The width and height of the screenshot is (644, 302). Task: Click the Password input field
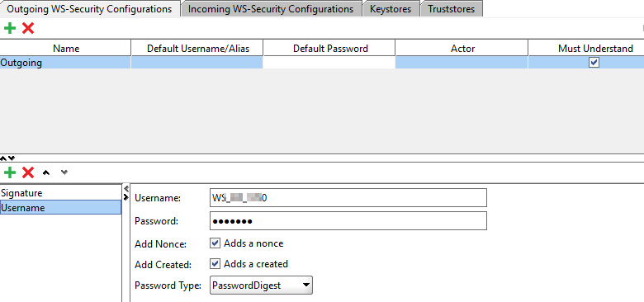pos(348,221)
